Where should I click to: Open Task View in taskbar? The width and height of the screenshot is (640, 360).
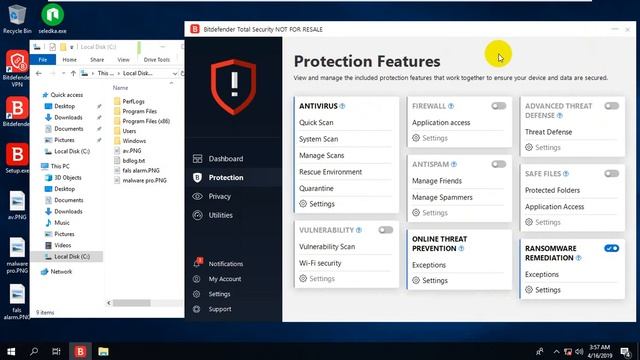click(x=56, y=351)
